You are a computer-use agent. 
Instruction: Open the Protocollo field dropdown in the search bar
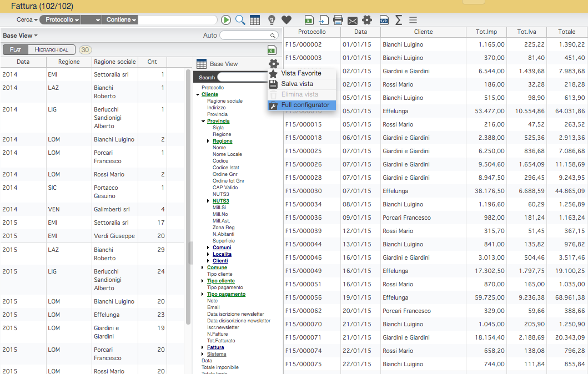[62, 20]
